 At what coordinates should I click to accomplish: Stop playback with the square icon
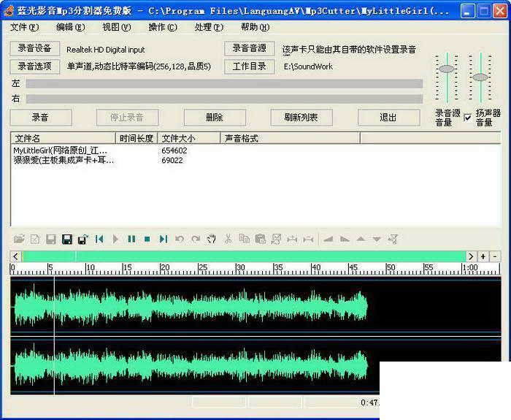[x=147, y=240]
